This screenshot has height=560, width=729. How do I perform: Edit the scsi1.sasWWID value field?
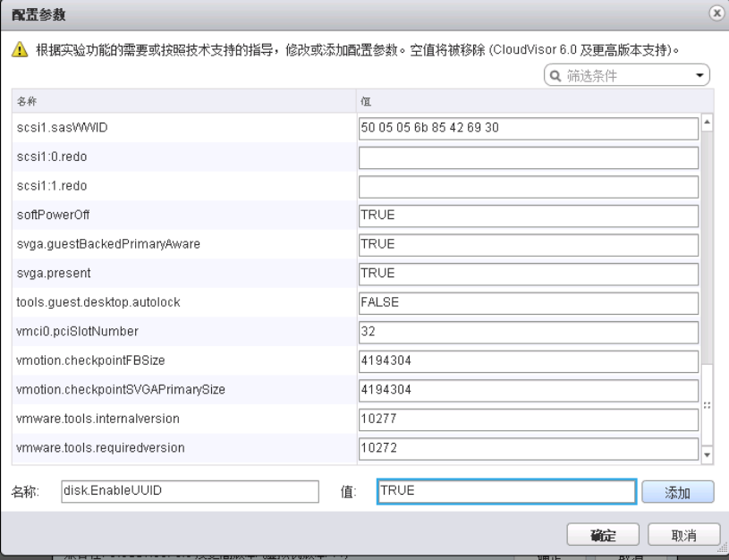pos(528,128)
